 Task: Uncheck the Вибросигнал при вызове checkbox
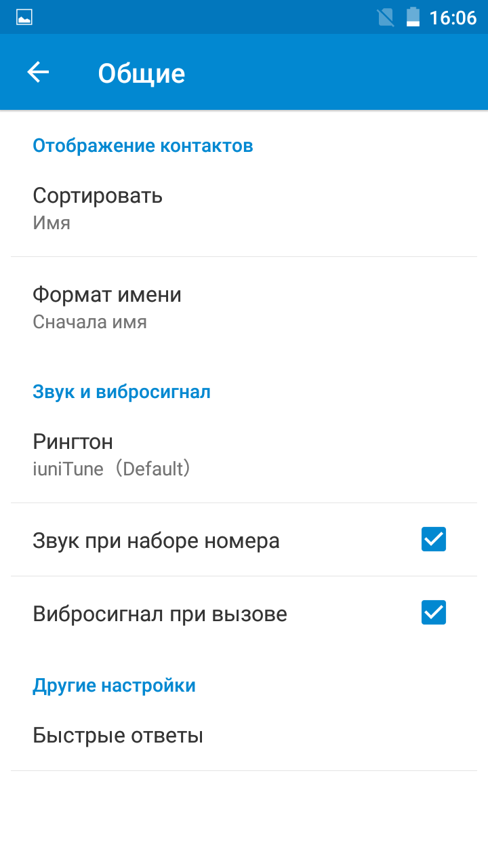434,612
